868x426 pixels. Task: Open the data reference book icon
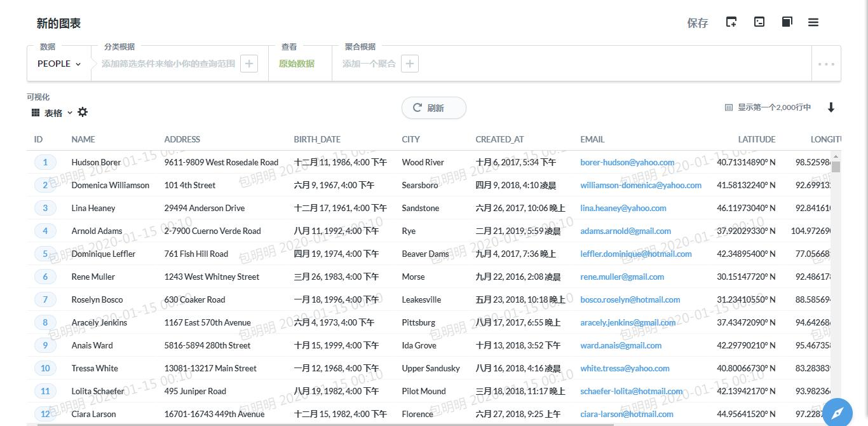pyautogui.click(x=787, y=22)
